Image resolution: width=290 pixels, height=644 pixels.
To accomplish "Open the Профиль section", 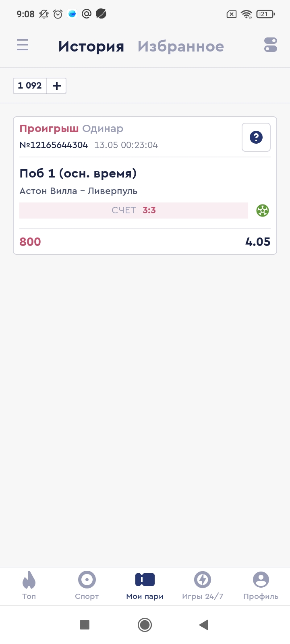I will 261,586.
